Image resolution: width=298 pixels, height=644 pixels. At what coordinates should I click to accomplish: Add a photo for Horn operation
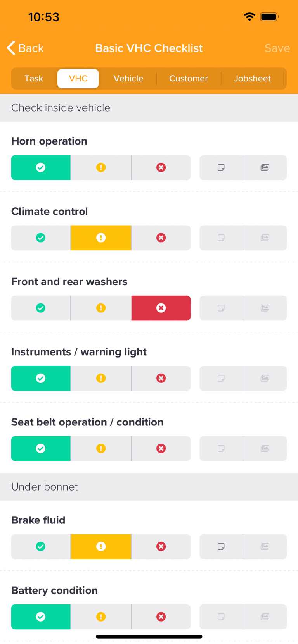pyautogui.click(x=265, y=167)
